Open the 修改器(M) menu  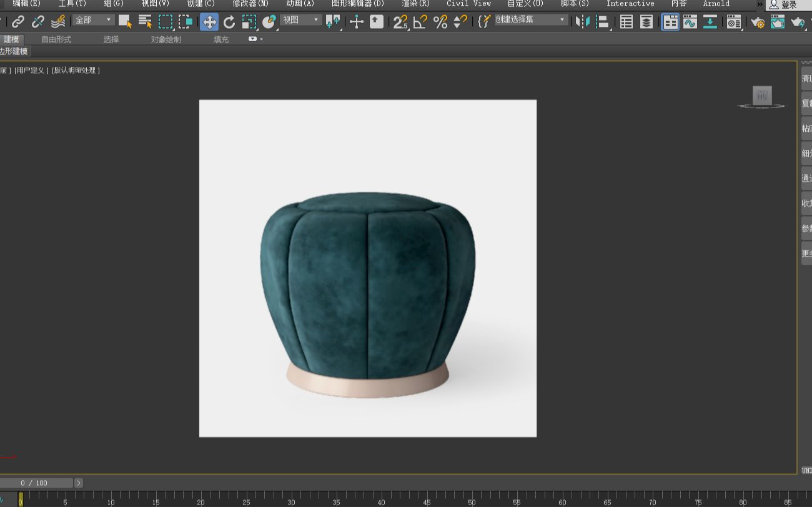(250, 4)
